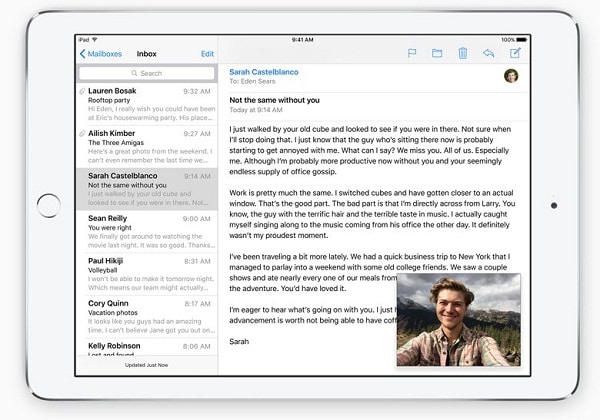Tap the Wi-Fi status icon

(95, 40)
